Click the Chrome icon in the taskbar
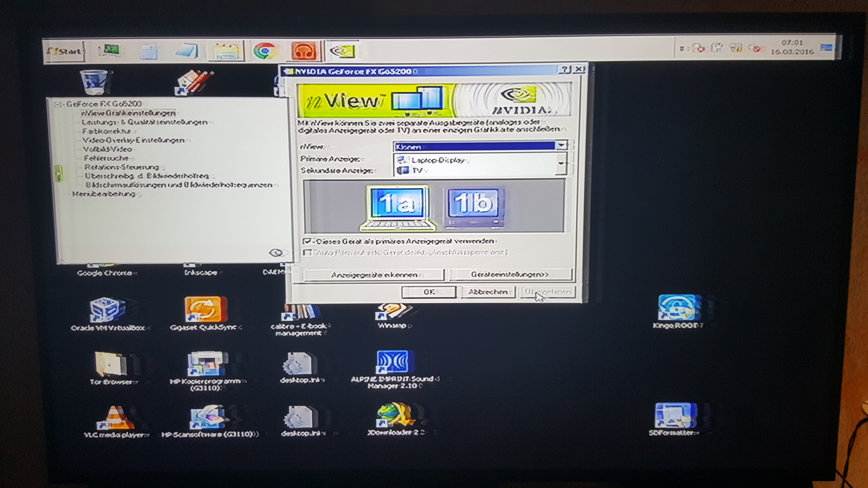The height and width of the screenshot is (488, 868). 265,51
